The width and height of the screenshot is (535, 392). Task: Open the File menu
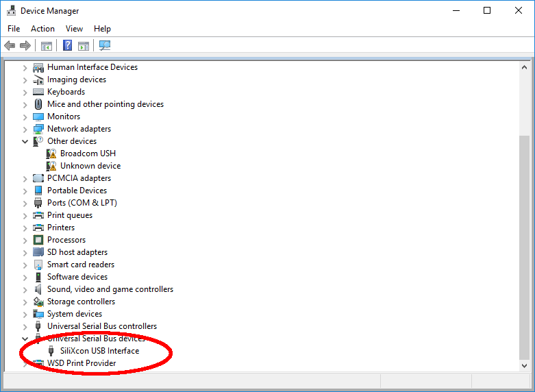click(x=14, y=29)
